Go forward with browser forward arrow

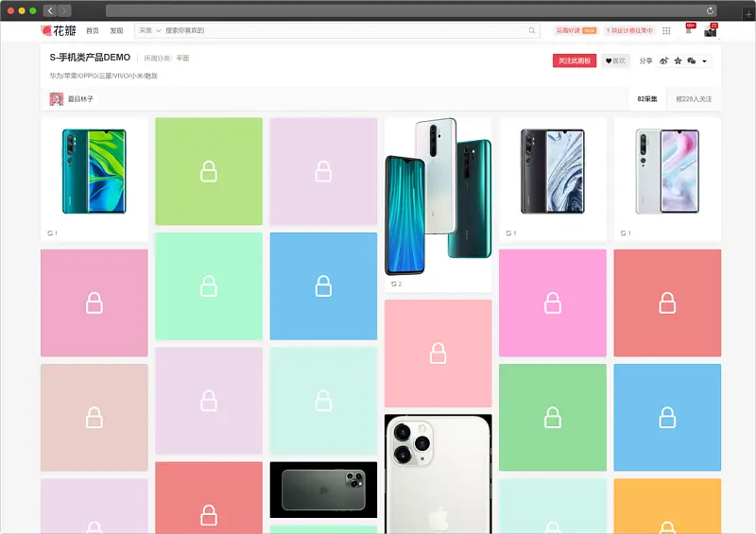tap(64, 10)
